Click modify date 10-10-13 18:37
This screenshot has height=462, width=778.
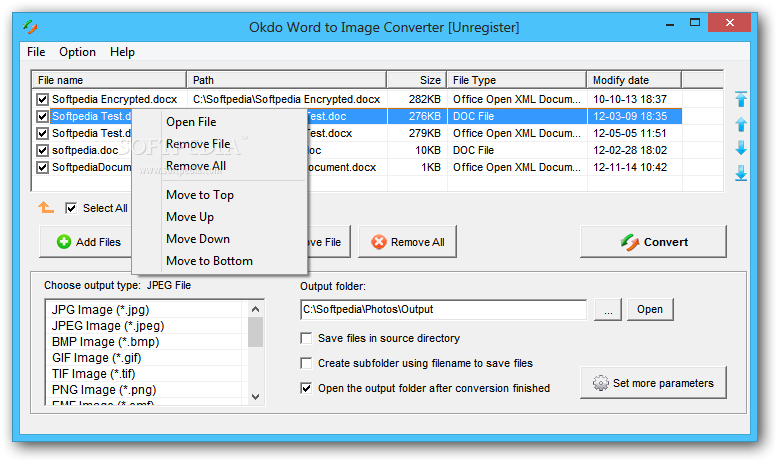pos(630,99)
